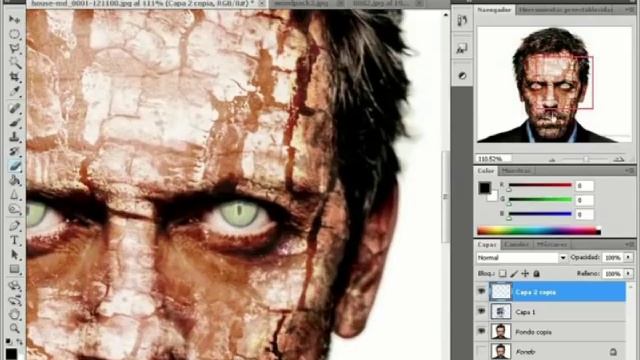Open the Navegador panel options menu
The height and width of the screenshot is (360, 640).
coord(630,9)
